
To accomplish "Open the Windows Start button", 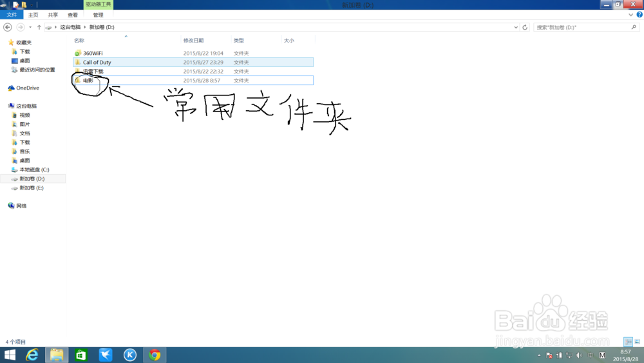I will tap(10, 355).
